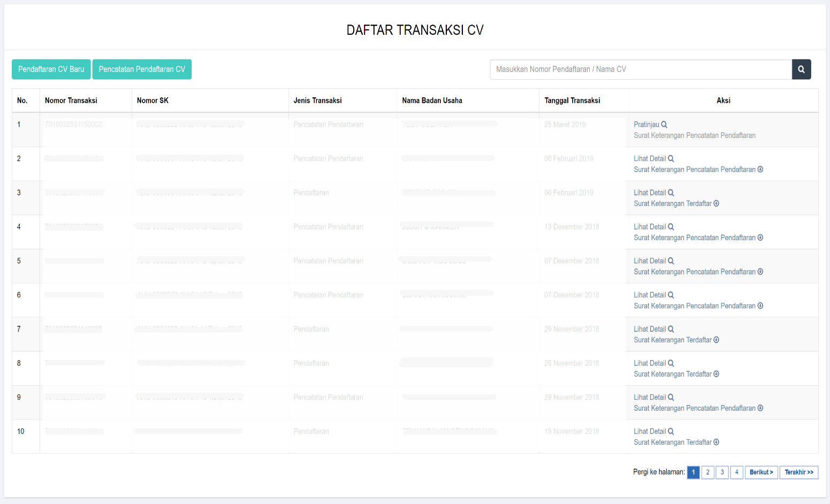Viewport: 830px width, 504px height.
Task: Jump to page 4
Action: pyautogui.click(x=736, y=472)
